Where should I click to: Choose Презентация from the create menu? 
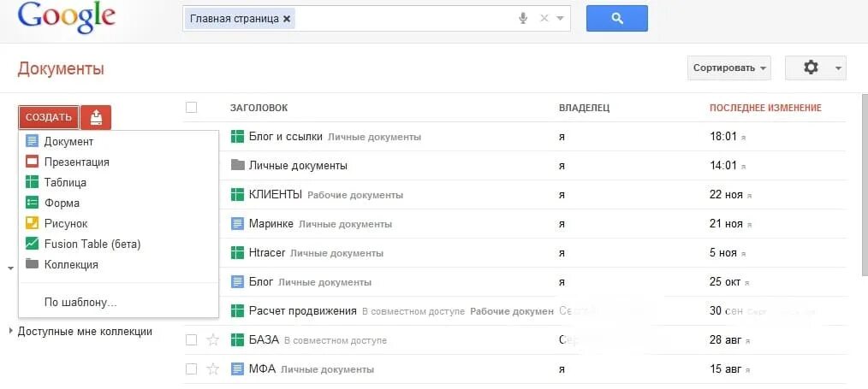[76, 162]
